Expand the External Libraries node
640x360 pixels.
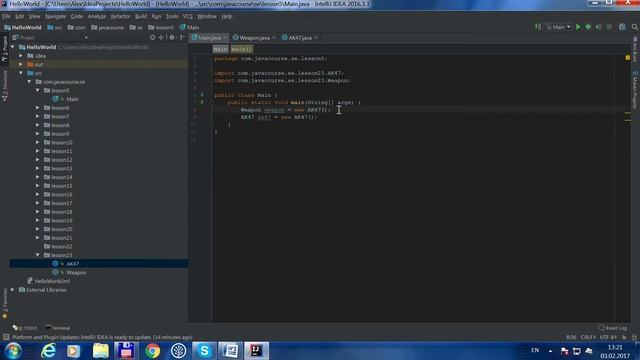[x=13, y=289]
